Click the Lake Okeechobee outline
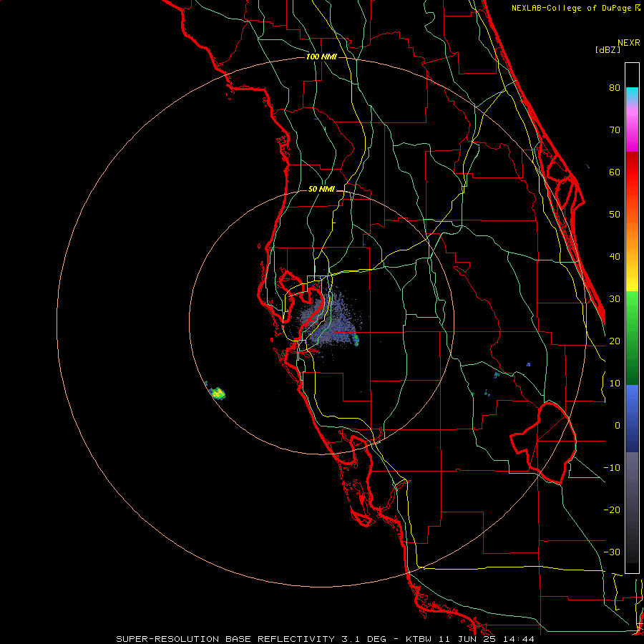The width and height of the screenshot is (644, 644). [x=543, y=443]
